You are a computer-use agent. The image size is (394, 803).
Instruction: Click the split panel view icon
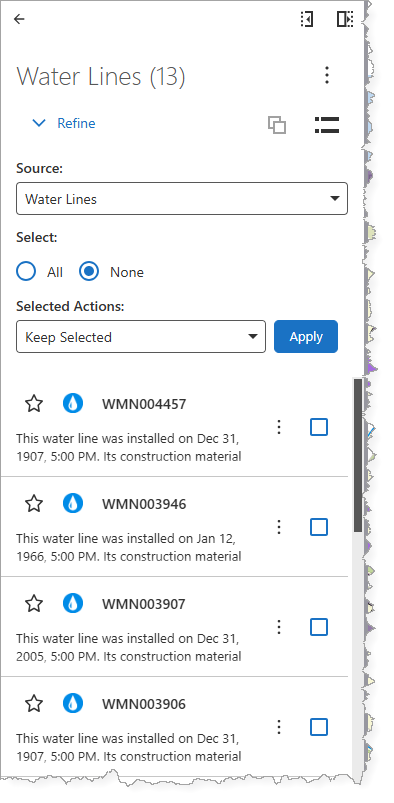[x=345, y=19]
